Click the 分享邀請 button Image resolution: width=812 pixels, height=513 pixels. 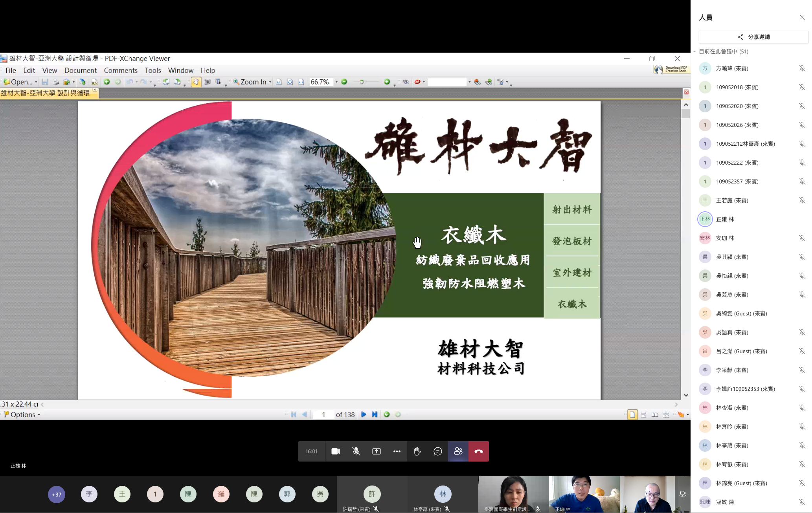pyautogui.click(x=753, y=37)
